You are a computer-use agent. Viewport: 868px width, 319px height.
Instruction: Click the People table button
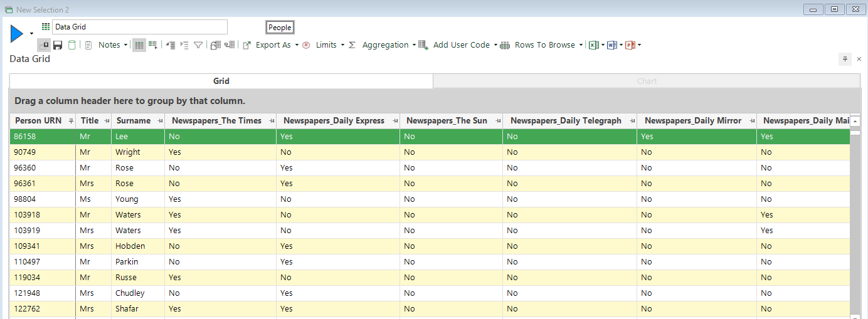(x=280, y=28)
